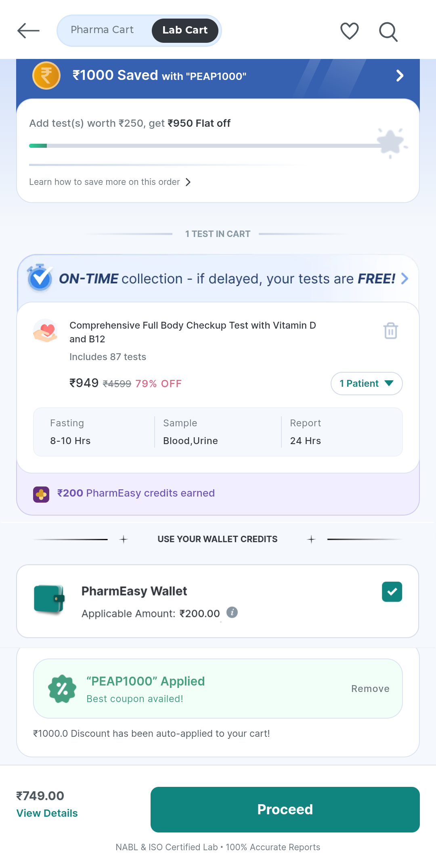Tap the PharmEasy credits plus icon
This screenshot has width=436, height=868.
point(41,494)
